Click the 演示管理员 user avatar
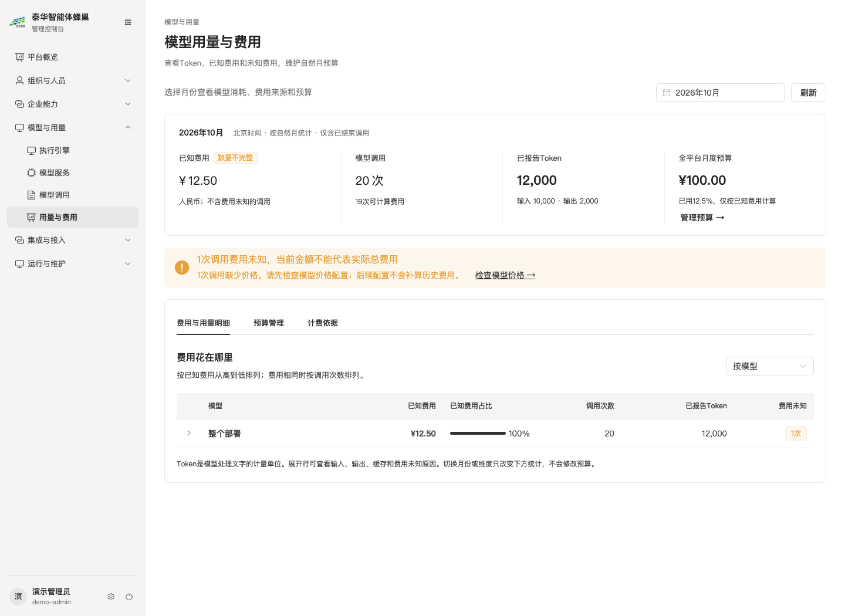 tap(18, 597)
